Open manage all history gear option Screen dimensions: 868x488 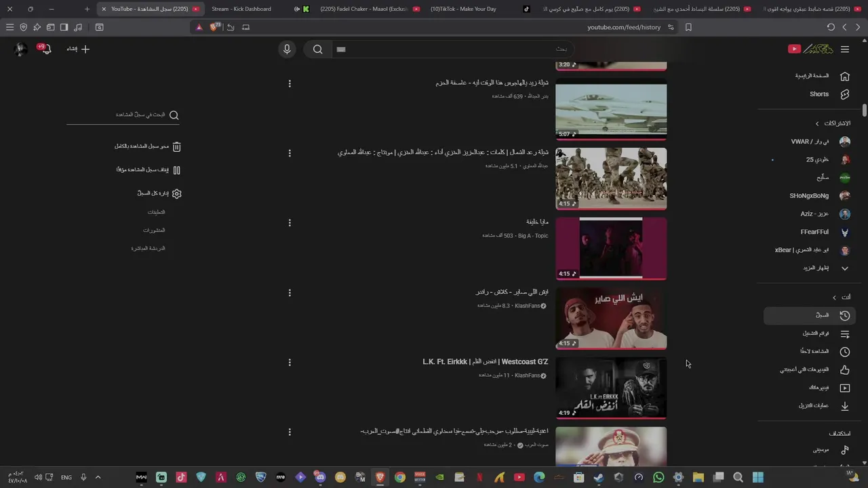tap(159, 193)
